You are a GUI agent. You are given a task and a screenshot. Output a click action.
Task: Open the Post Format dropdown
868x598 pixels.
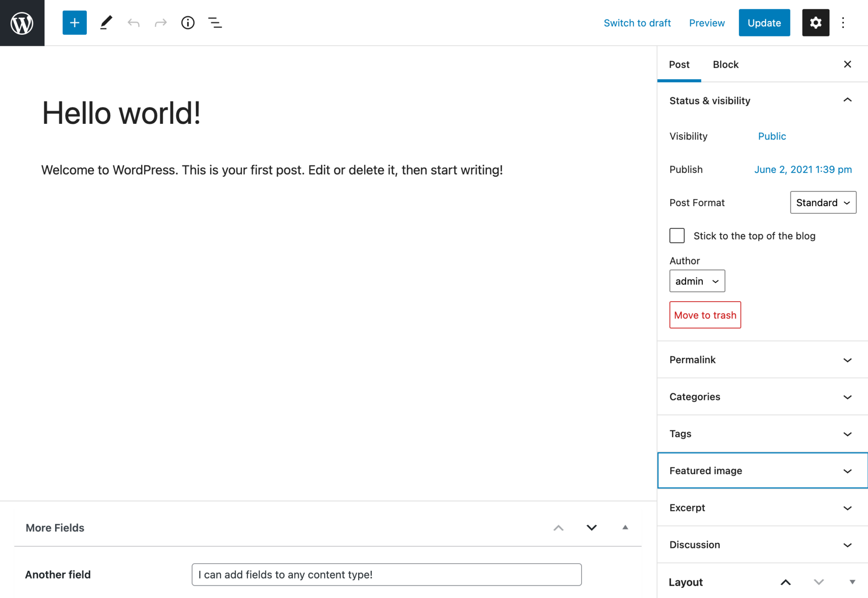click(822, 202)
